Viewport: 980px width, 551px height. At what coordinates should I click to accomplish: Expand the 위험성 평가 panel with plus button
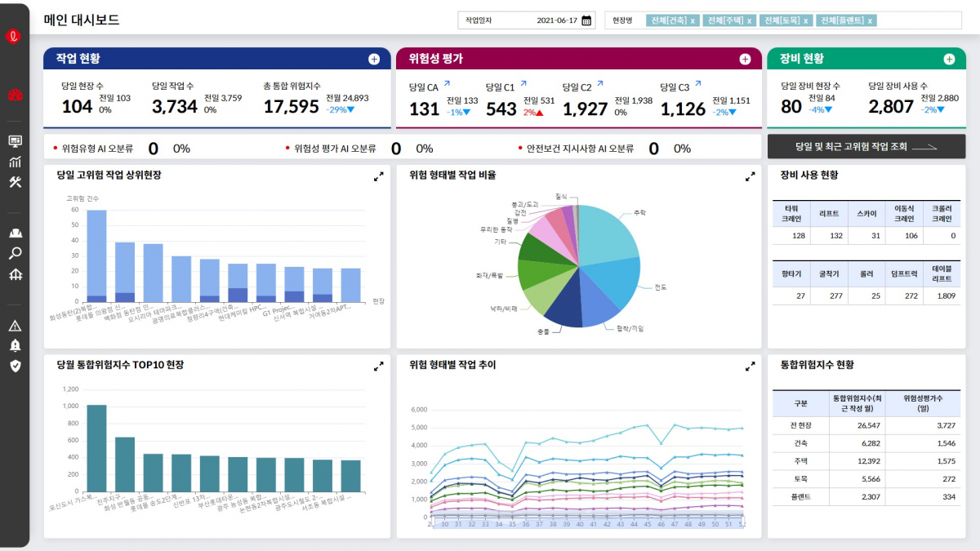point(745,59)
